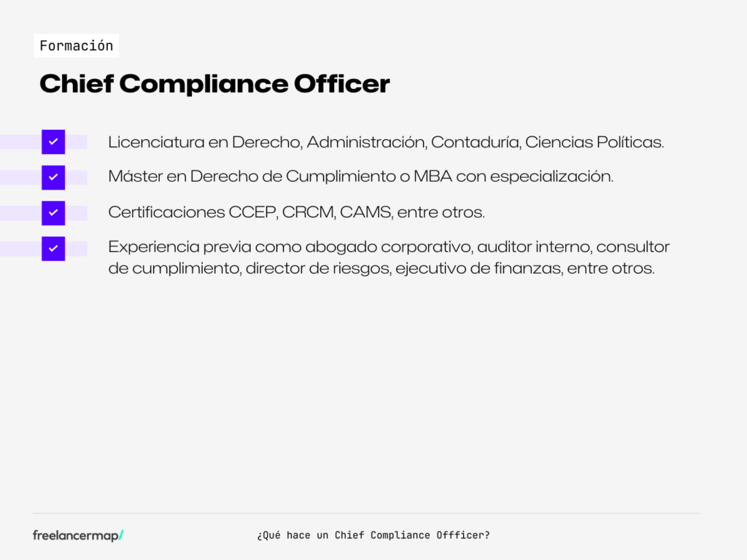This screenshot has height=560, width=747.
Task: Click the Experiencia previa como abogado text
Action: (389, 246)
